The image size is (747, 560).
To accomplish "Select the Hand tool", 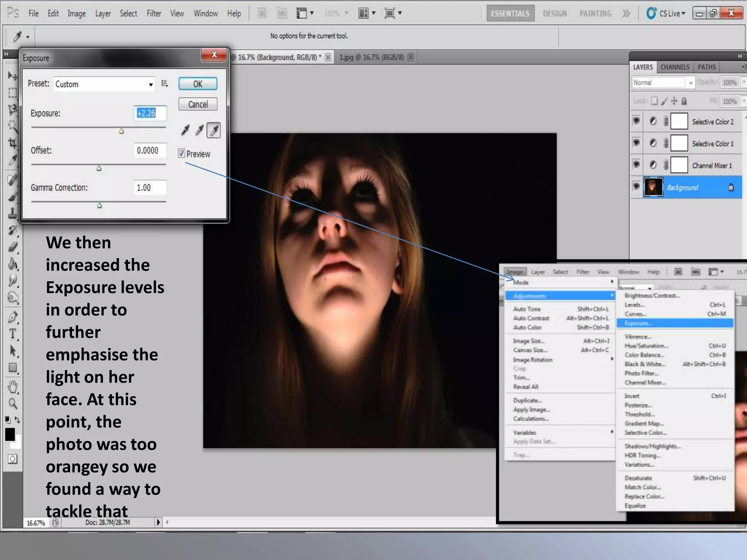I will (13, 386).
